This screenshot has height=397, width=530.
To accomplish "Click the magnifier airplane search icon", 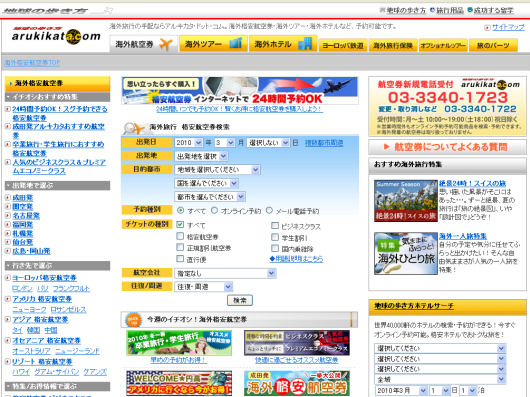I will point(134,128).
